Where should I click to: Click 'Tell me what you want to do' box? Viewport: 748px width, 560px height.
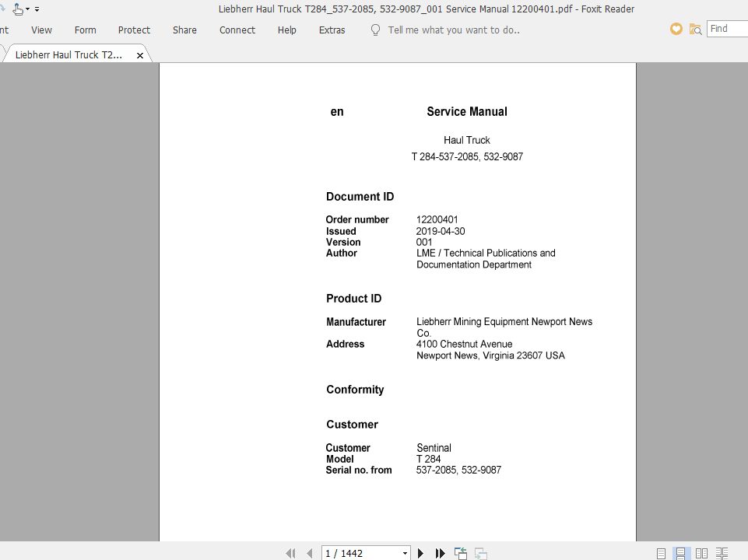[x=454, y=30]
